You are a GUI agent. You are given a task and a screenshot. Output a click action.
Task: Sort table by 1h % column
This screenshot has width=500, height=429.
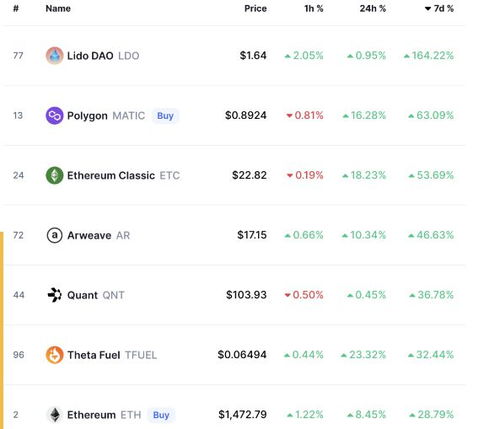click(x=314, y=9)
